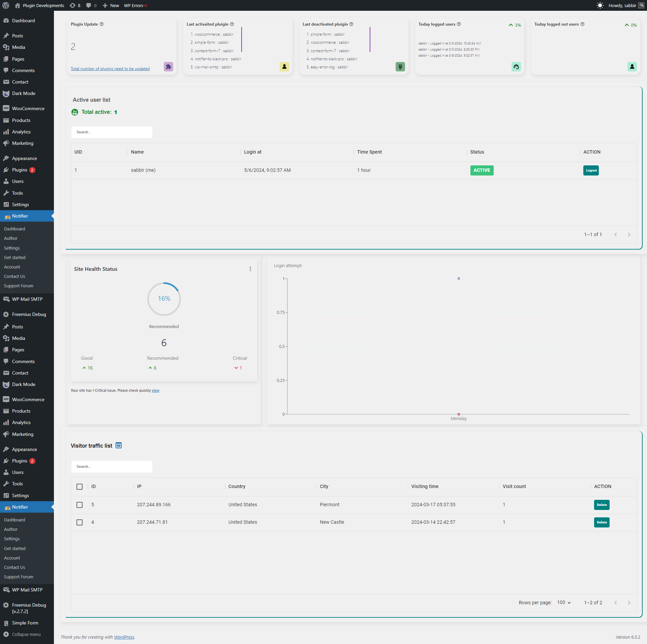Delete visitor row with city Piermont

602,505
